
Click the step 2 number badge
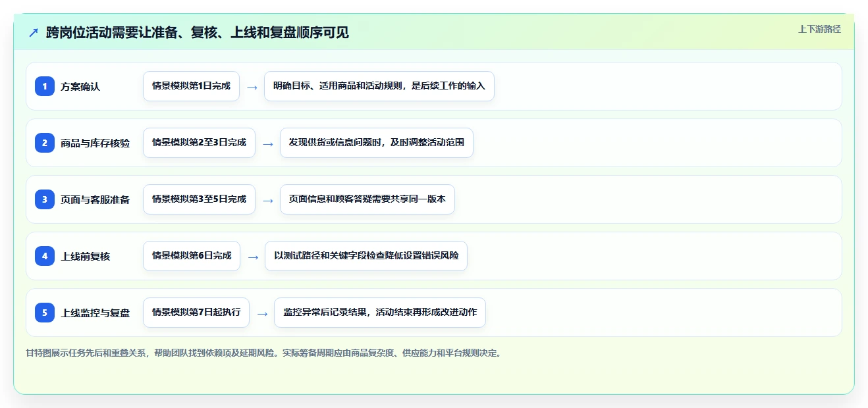click(45, 143)
